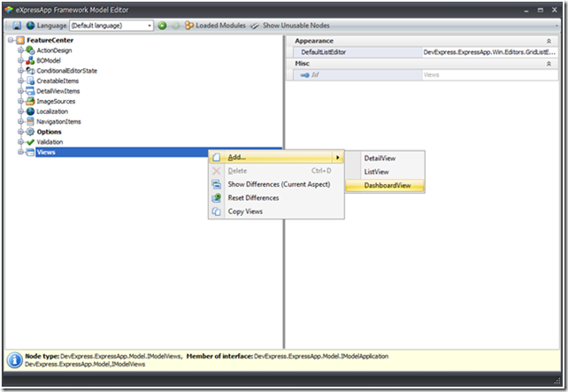
Task: Select the ImageSources tree item
Action: click(x=56, y=101)
